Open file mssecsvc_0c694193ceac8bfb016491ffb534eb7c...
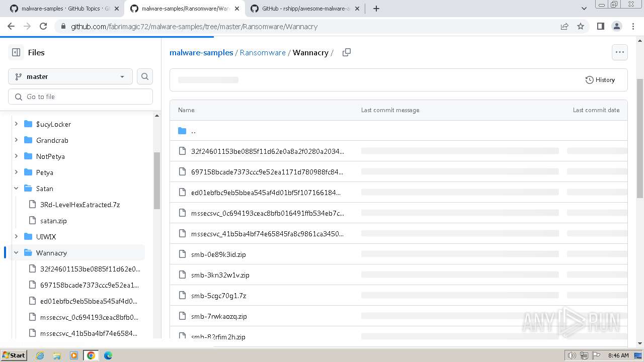Viewport: 644px width, 362px height. tap(268, 213)
